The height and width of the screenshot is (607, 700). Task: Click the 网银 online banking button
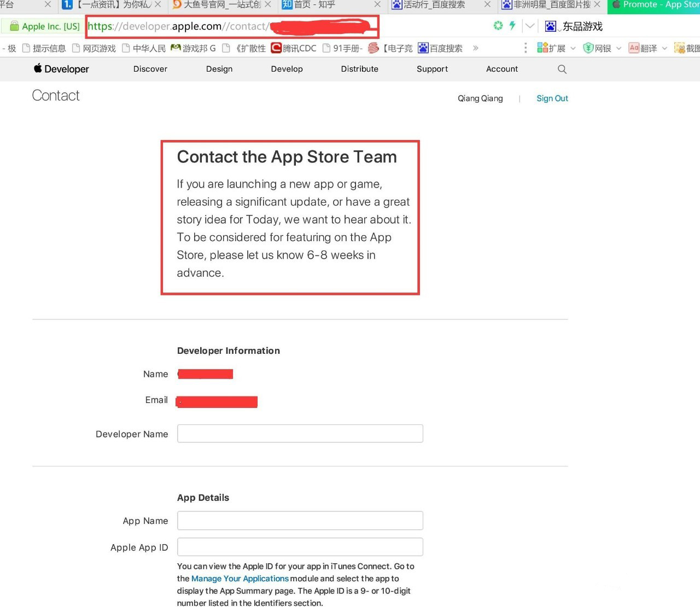click(x=597, y=48)
